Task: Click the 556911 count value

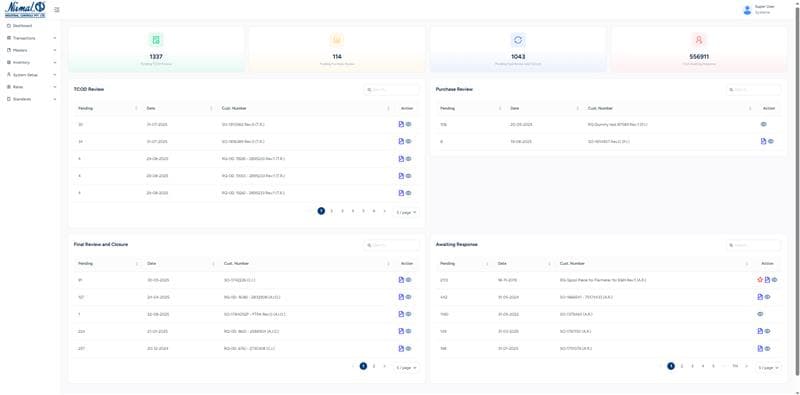Action: [699, 57]
